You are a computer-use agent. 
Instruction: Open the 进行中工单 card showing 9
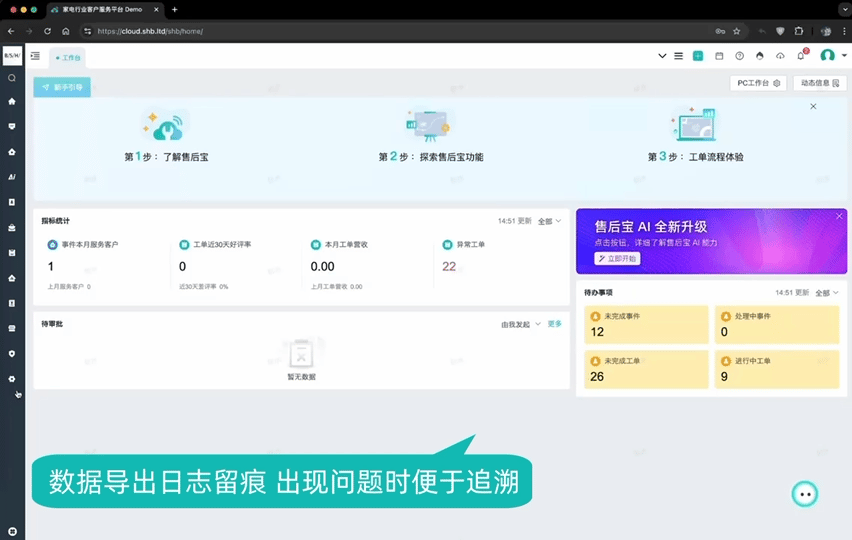point(776,369)
